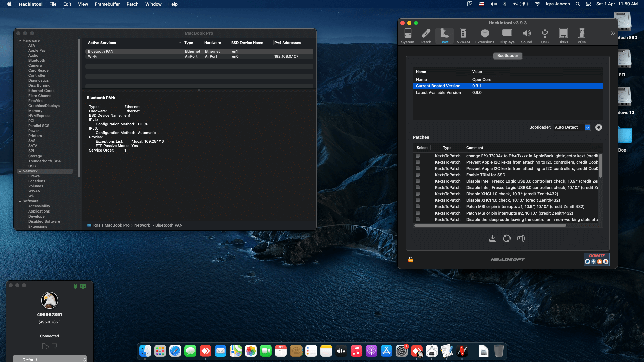View the PCIe devices section

click(x=581, y=35)
